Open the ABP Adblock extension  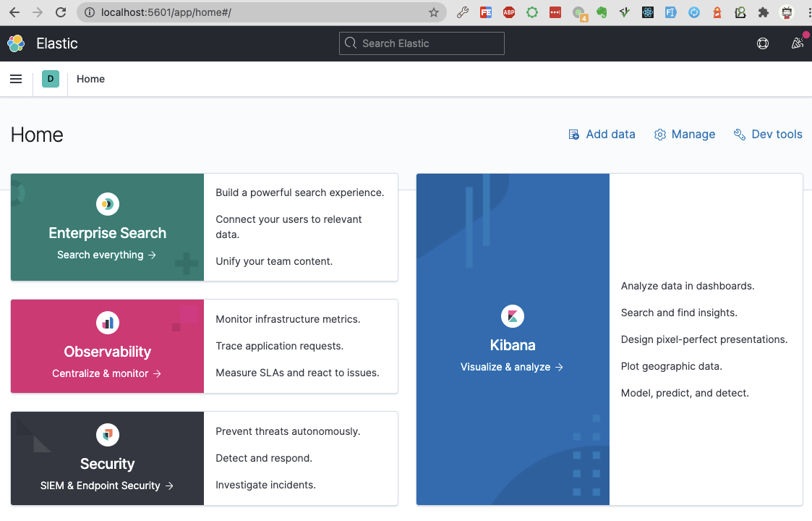(x=509, y=12)
